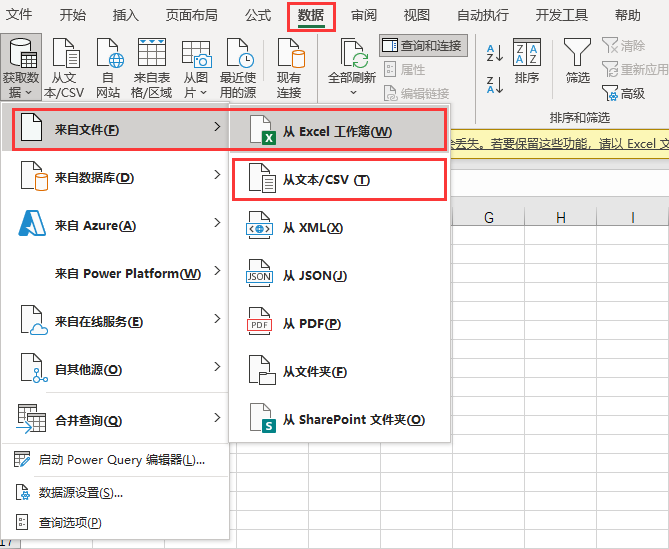
Task: Switch to the 帮助 tab
Action: tap(628, 15)
